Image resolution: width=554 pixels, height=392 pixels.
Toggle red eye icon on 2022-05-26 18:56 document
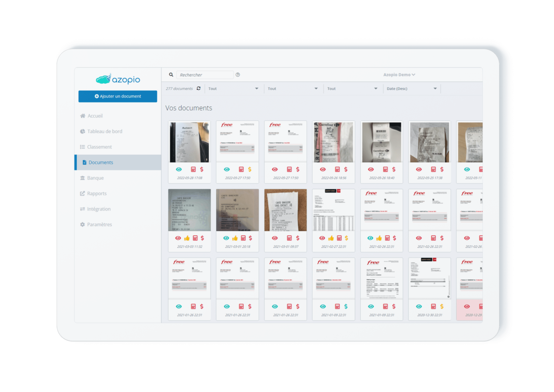pyautogui.click(x=323, y=169)
